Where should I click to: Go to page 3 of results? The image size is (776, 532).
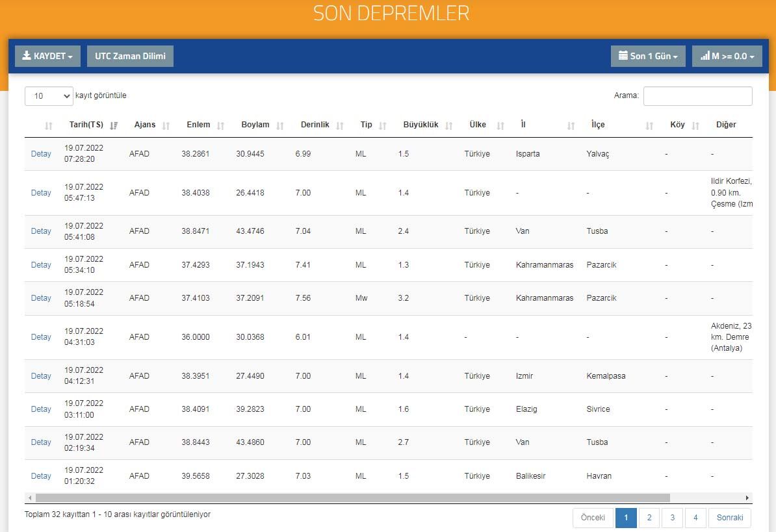[672, 518]
